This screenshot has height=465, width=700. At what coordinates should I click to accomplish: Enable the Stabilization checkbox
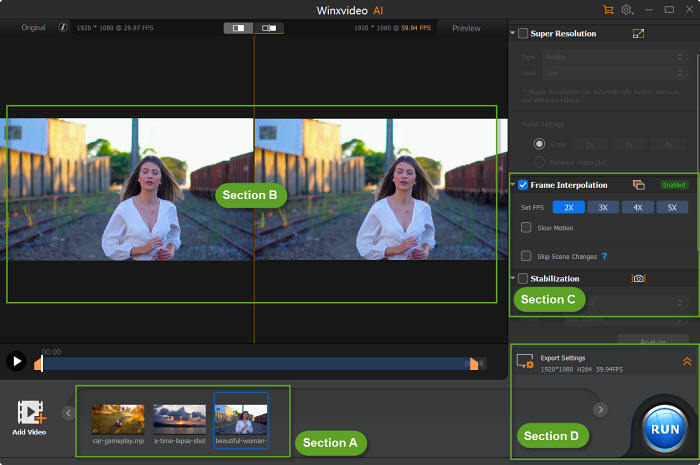coord(523,278)
